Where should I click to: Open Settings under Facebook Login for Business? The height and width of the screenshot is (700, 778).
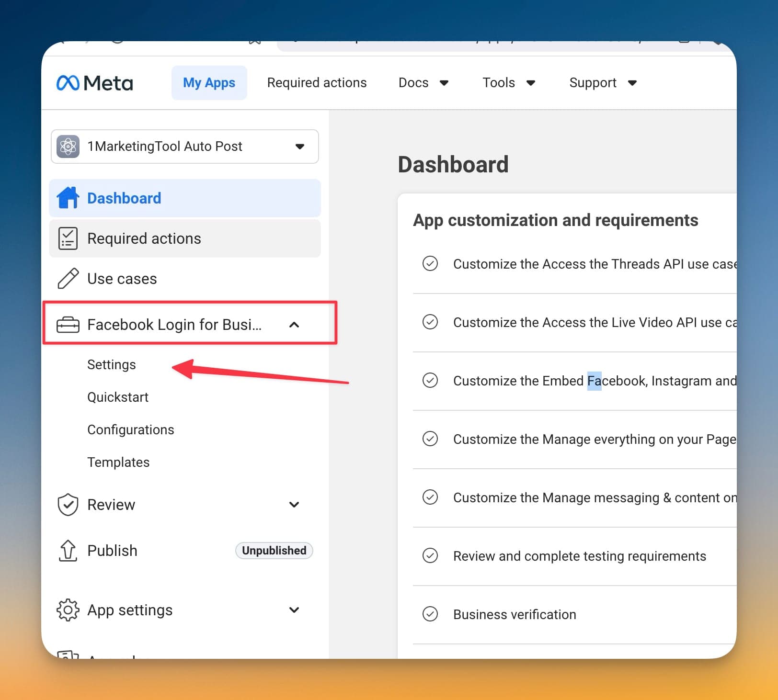coord(112,365)
